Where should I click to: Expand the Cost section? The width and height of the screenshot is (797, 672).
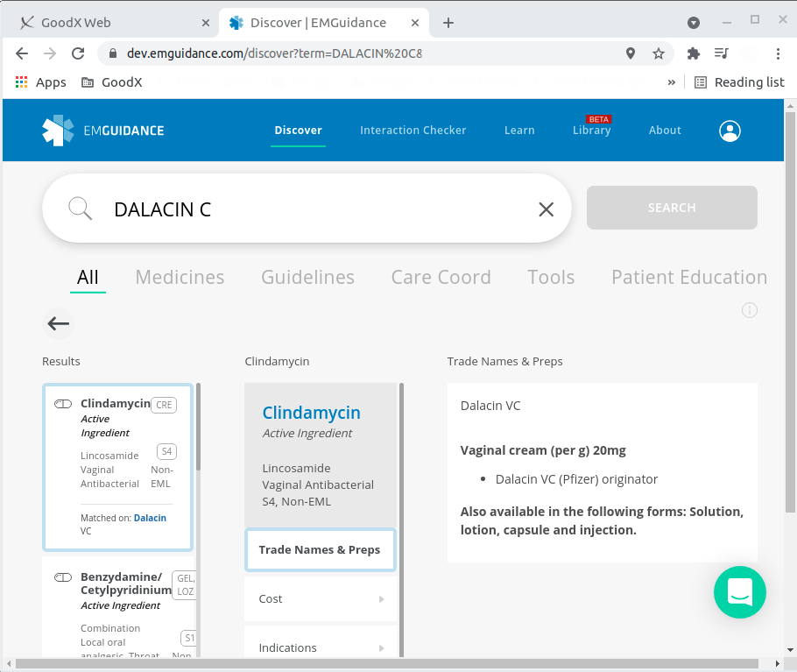point(320,599)
